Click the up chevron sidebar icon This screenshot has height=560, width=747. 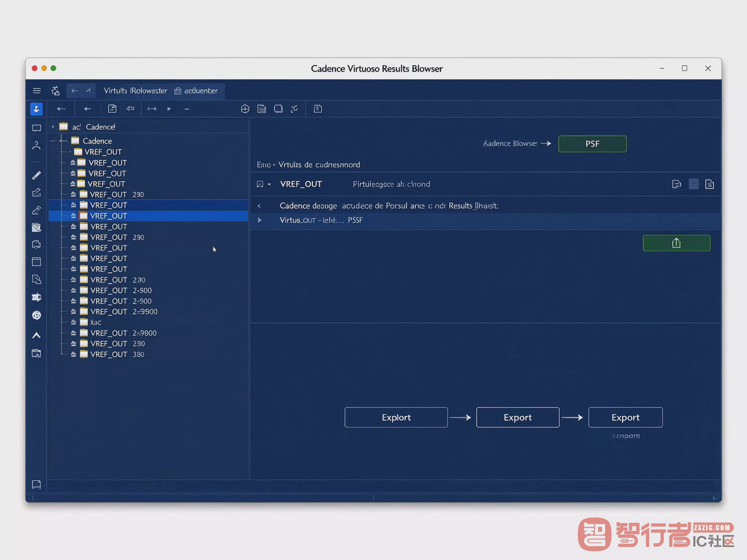[x=36, y=335]
